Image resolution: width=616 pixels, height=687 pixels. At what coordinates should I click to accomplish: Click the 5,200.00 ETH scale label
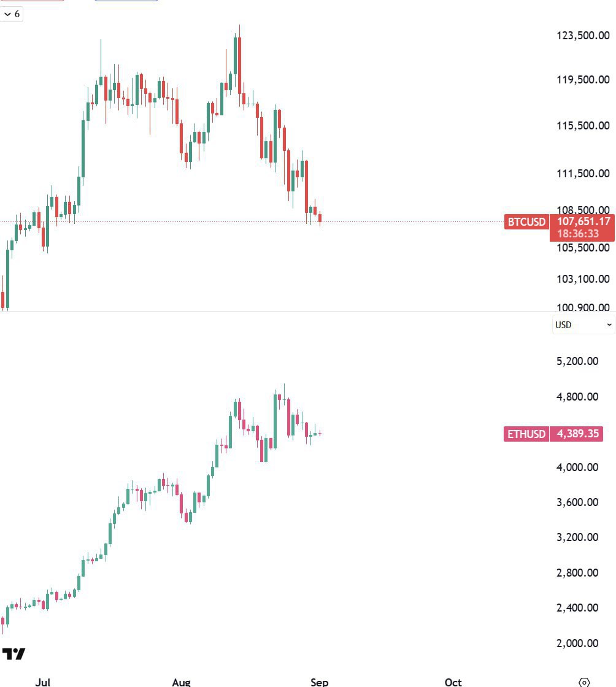[x=577, y=361]
